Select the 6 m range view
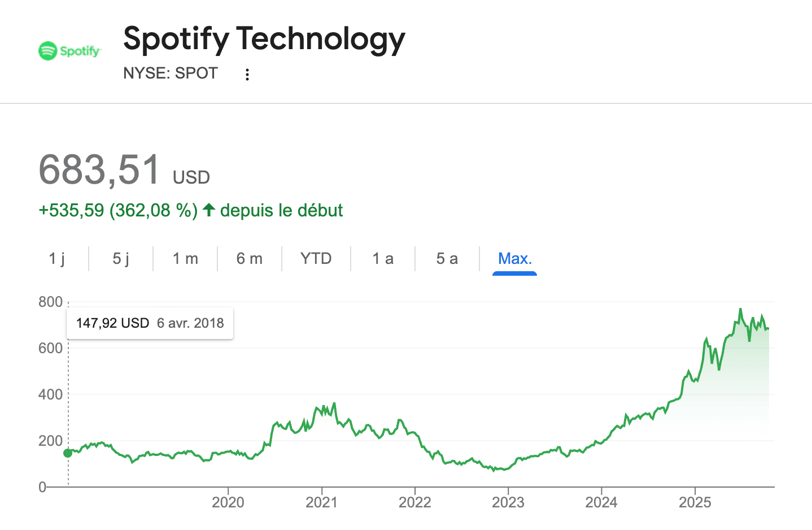The image size is (812, 530). pyautogui.click(x=249, y=258)
